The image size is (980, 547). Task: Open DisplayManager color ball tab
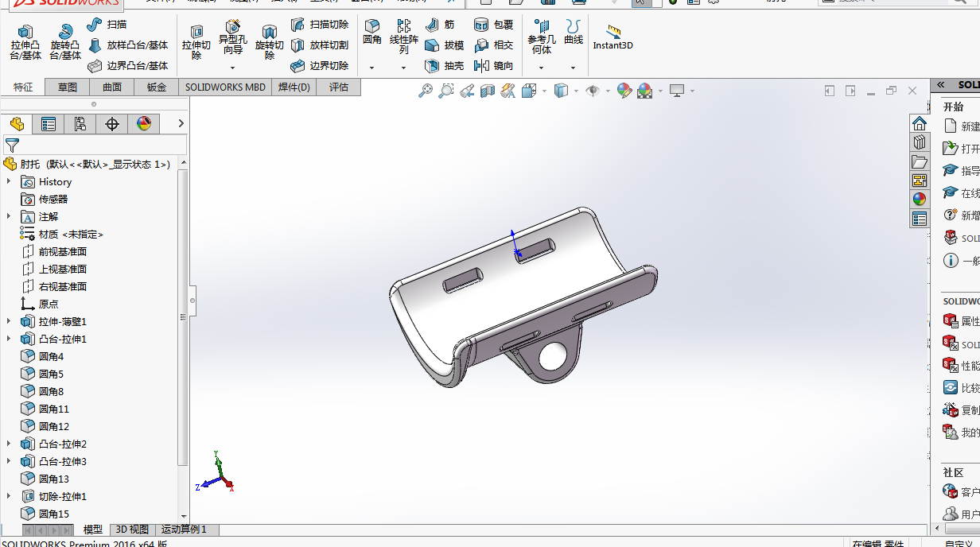pyautogui.click(x=144, y=123)
